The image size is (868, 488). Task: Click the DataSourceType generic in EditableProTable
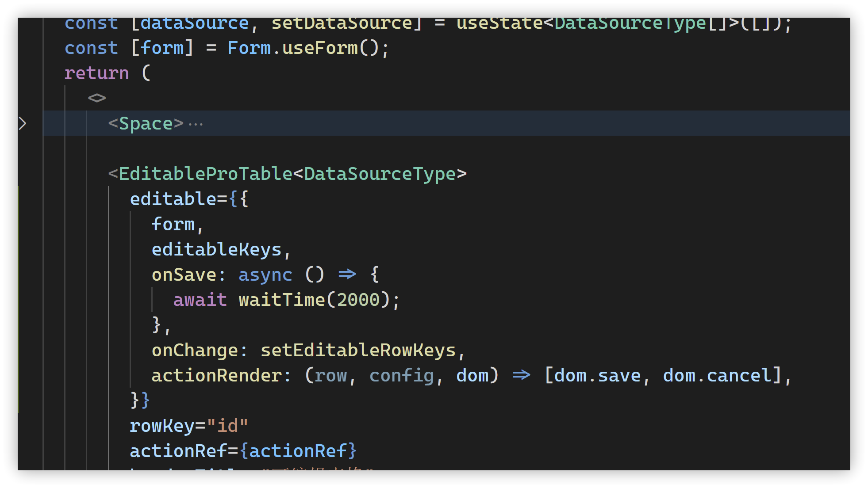tap(380, 174)
